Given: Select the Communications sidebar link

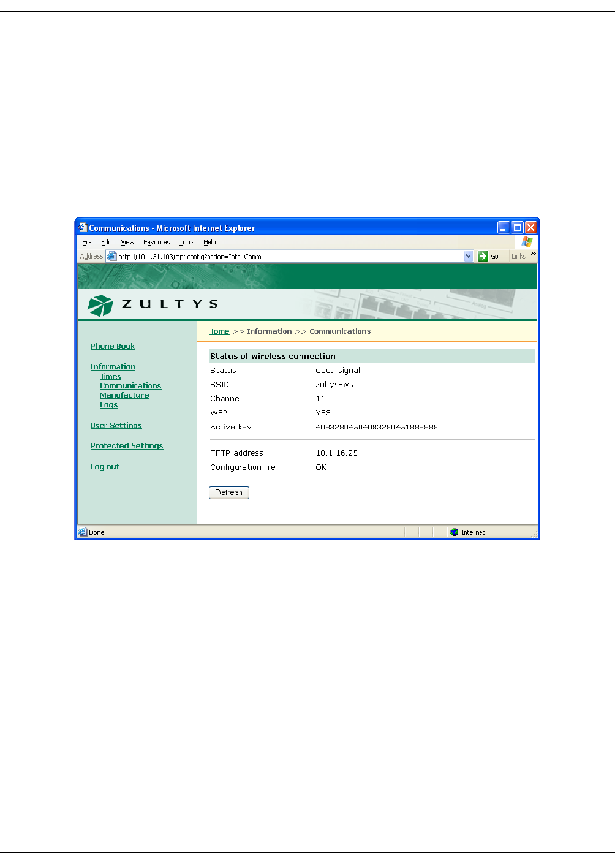Looking at the screenshot, I should tap(130, 385).
